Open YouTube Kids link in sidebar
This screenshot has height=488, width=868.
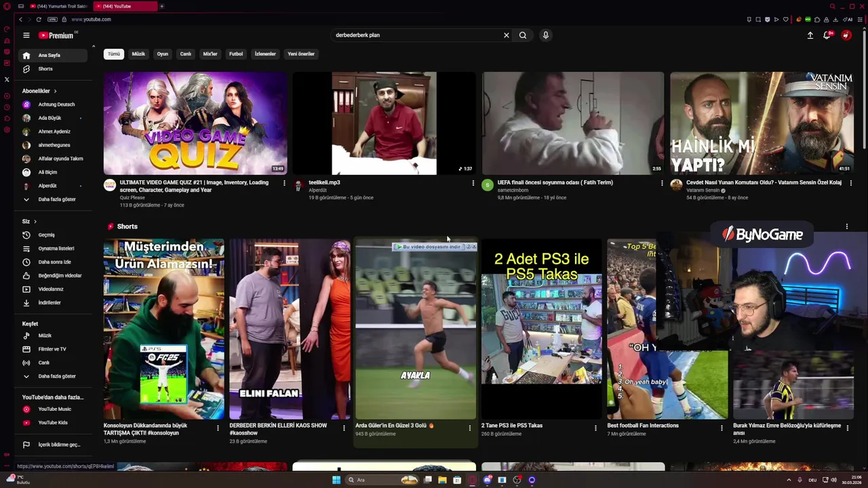pyautogui.click(x=53, y=423)
